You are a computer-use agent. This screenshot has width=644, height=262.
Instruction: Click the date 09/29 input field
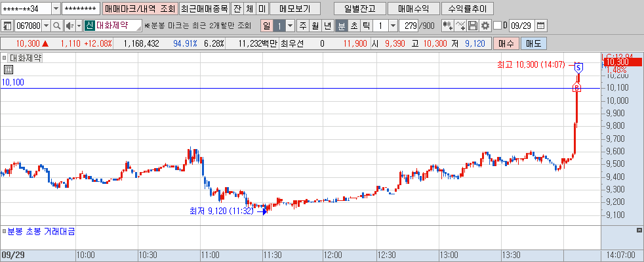click(x=521, y=26)
